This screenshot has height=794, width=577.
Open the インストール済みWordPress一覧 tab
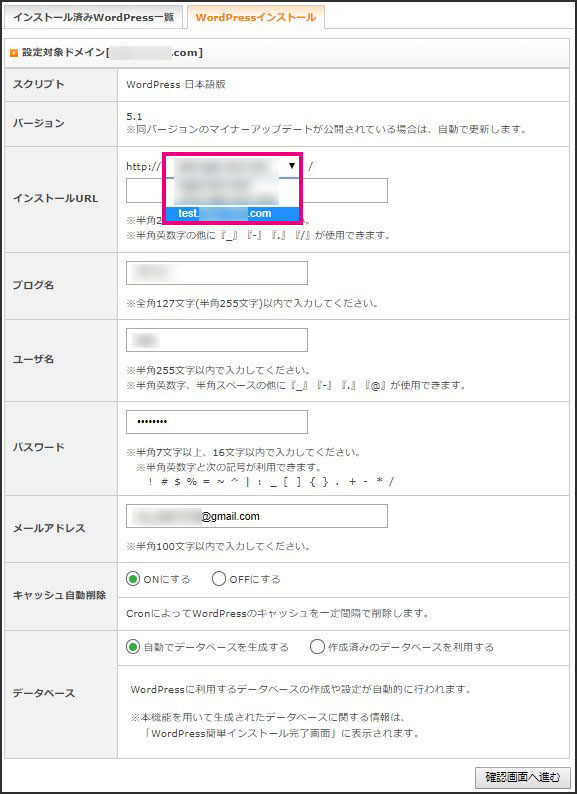(93, 17)
